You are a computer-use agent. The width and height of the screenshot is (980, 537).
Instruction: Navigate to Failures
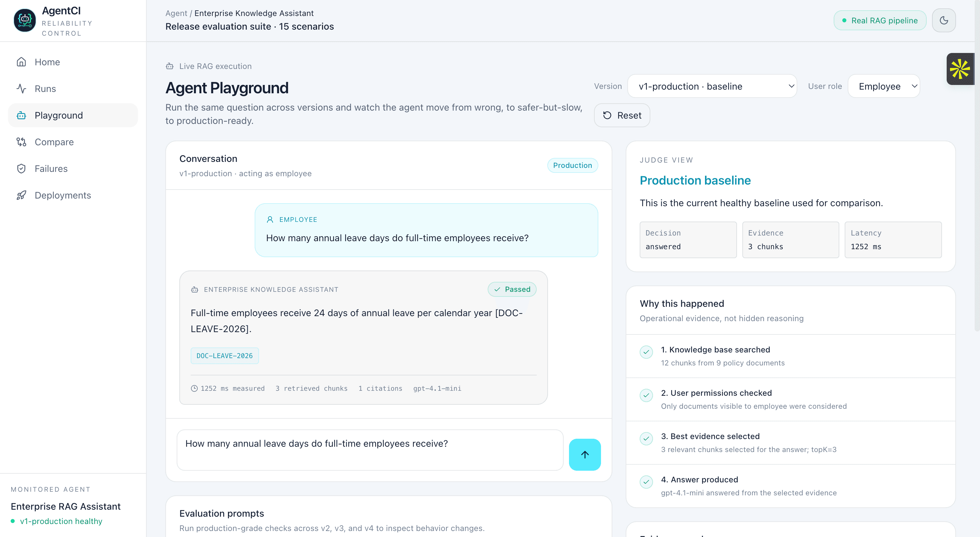pos(73,169)
